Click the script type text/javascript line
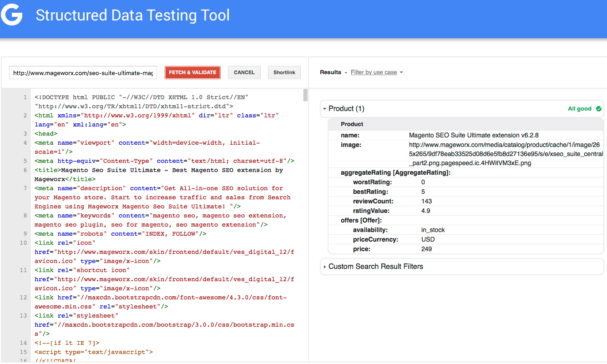The image size is (607, 364). (94, 352)
